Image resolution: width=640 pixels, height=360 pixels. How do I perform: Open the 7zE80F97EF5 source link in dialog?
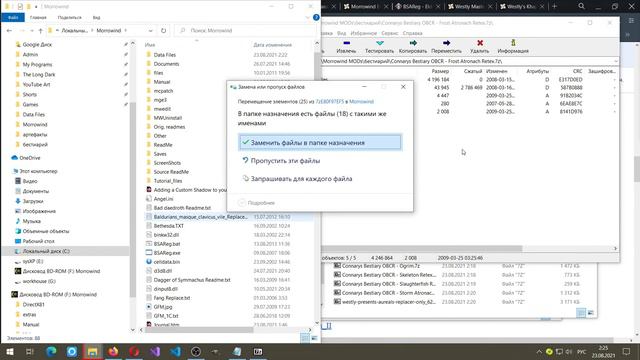pyautogui.click(x=329, y=102)
